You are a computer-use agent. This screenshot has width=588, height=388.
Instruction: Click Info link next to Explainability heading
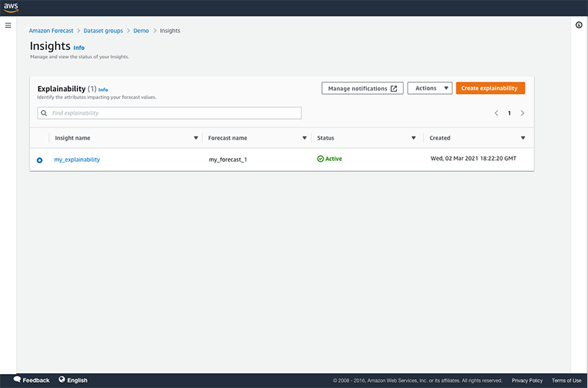103,90
